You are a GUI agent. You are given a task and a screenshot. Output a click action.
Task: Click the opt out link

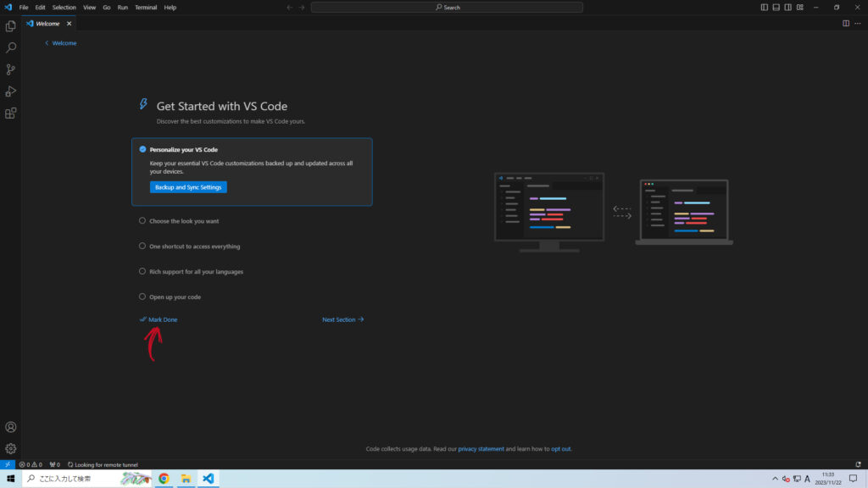(560, 449)
